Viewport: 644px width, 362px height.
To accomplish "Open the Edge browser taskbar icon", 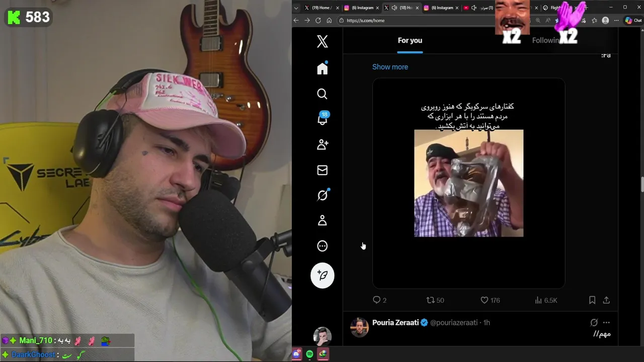I will click(x=323, y=354).
